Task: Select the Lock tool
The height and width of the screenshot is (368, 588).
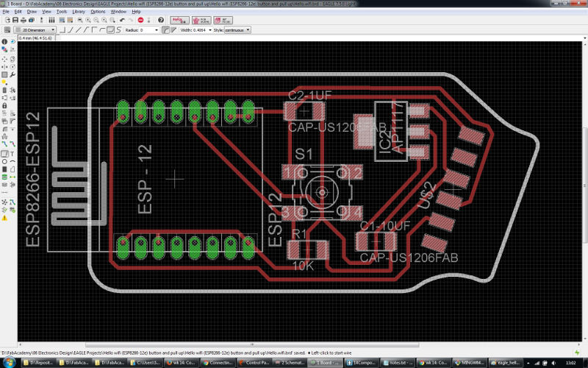Action: 4,105
